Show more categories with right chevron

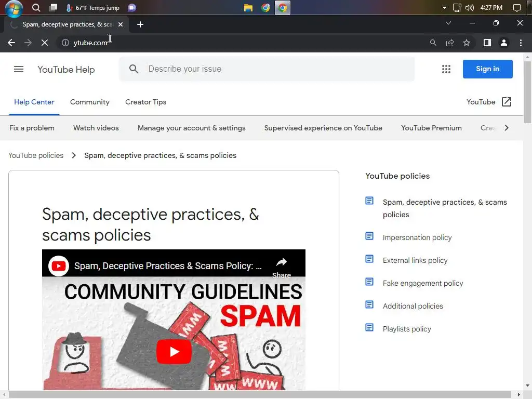click(507, 128)
